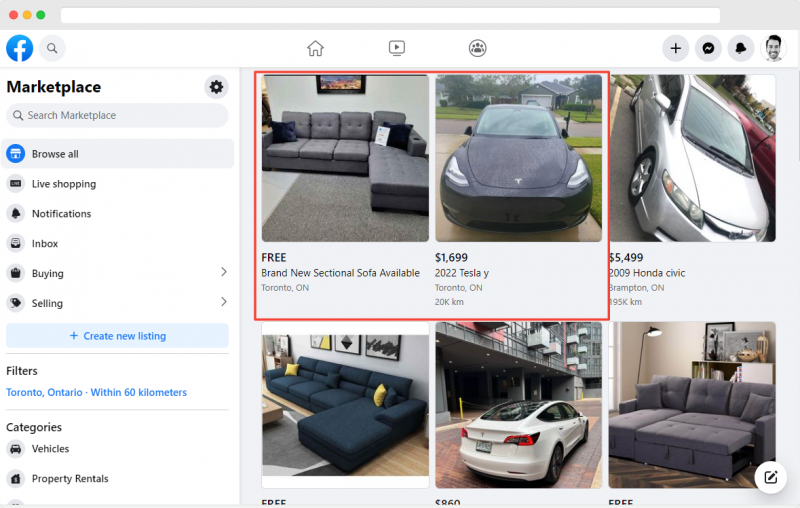Click the $1,699 price
The image size is (800, 508).
pos(451,258)
